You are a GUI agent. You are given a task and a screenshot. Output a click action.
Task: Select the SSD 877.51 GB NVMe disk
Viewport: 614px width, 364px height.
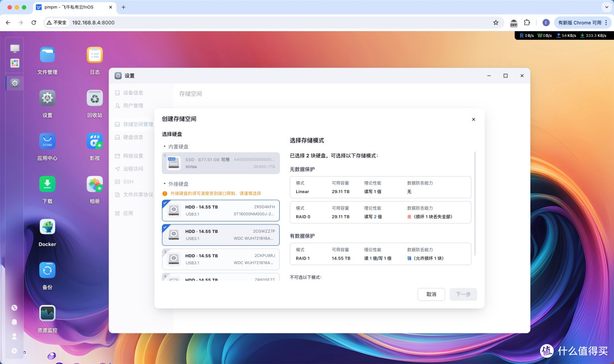[x=221, y=163]
